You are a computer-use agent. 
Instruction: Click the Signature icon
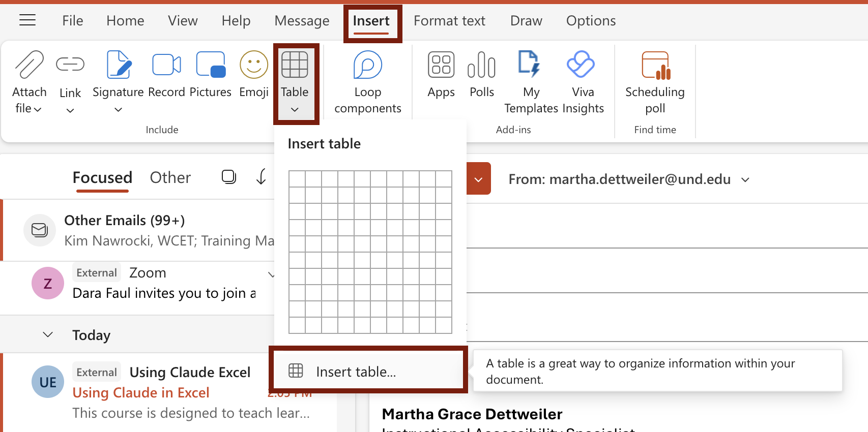click(x=119, y=65)
